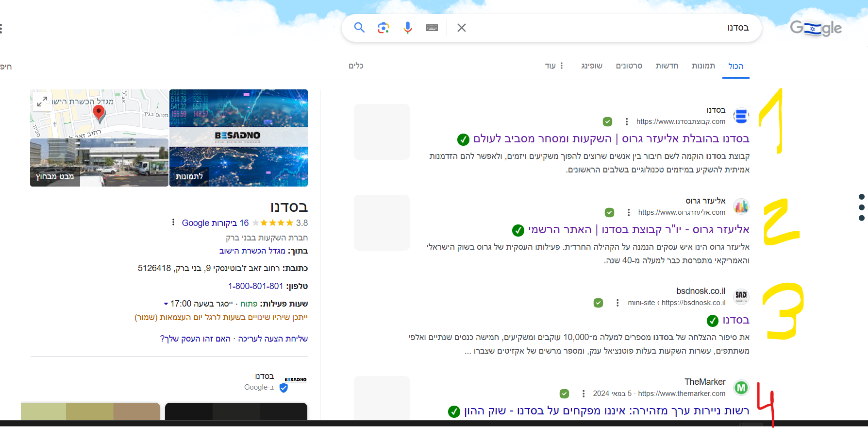Go to Google home via logo
The height and width of the screenshot is (428, 868).
pyautogui.click(x=816, y=28)
